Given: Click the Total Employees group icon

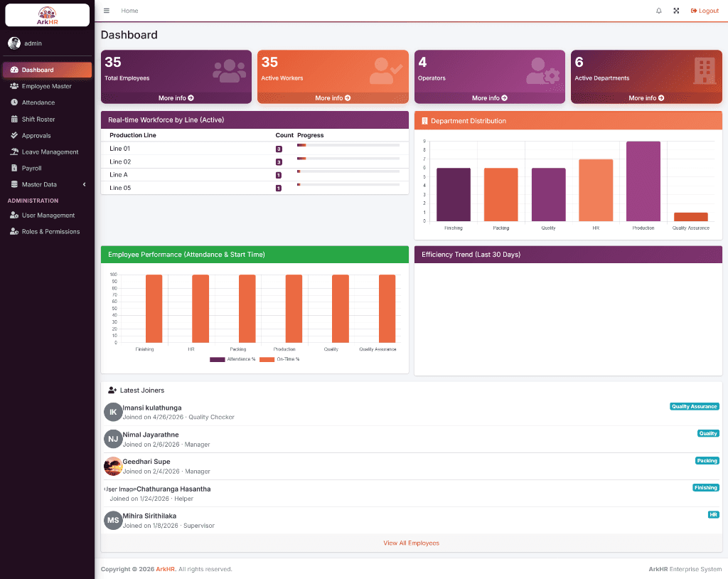Looking at the screenshot, I should 230,70.
